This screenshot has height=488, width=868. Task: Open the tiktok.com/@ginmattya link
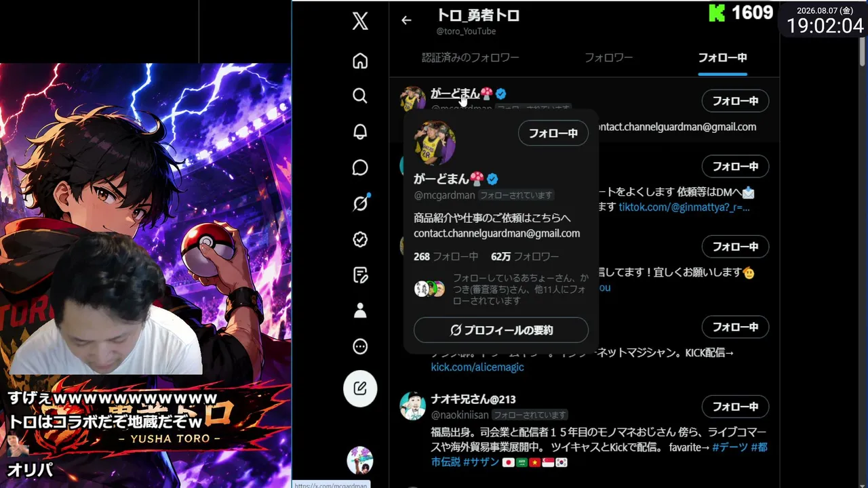coord(684,207)
